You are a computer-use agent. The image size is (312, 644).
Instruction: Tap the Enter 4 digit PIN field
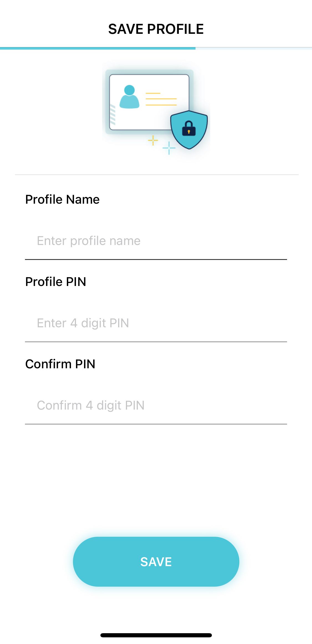[x=156, y=323]
